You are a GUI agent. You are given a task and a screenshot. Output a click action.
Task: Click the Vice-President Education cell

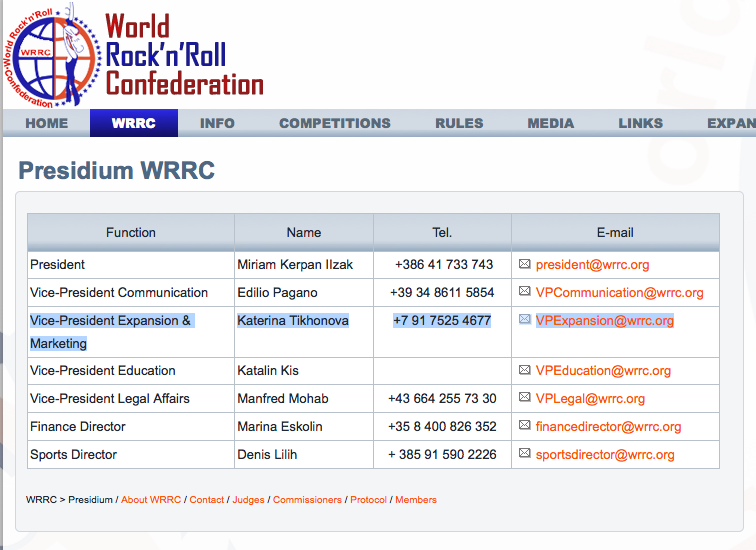[x=131, y=371]
